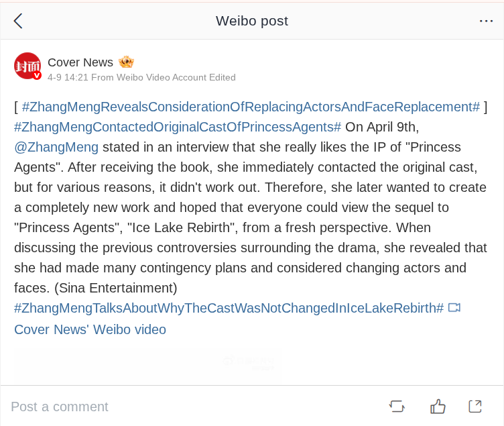
Task: Open hashtag ZhangMengContactedOriginalCastOfPrincessAgents
Action: click(x=178, y=127)
